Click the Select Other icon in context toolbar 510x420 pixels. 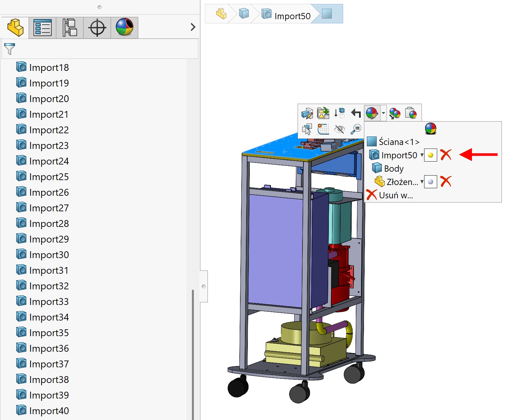(307, 129)
